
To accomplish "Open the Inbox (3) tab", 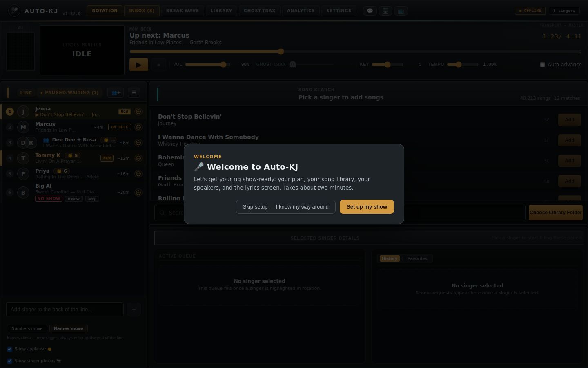I will point(142,11).
